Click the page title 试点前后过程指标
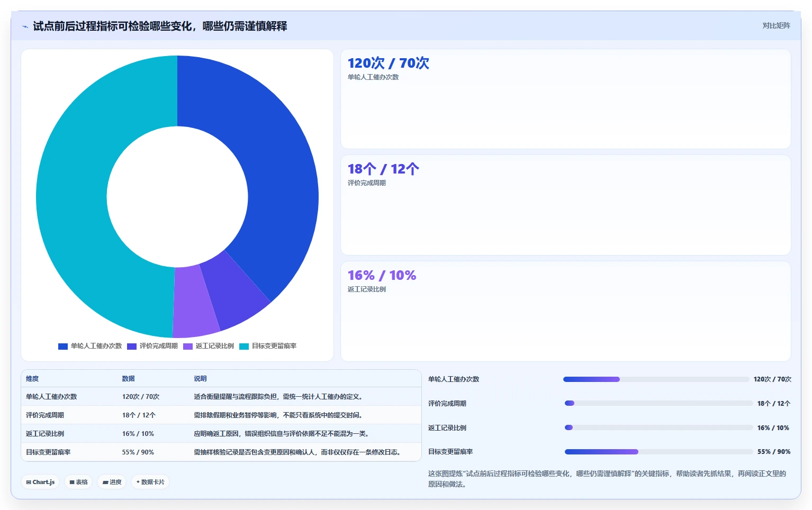Screen dimensions: 812x510 click(160, 26)
